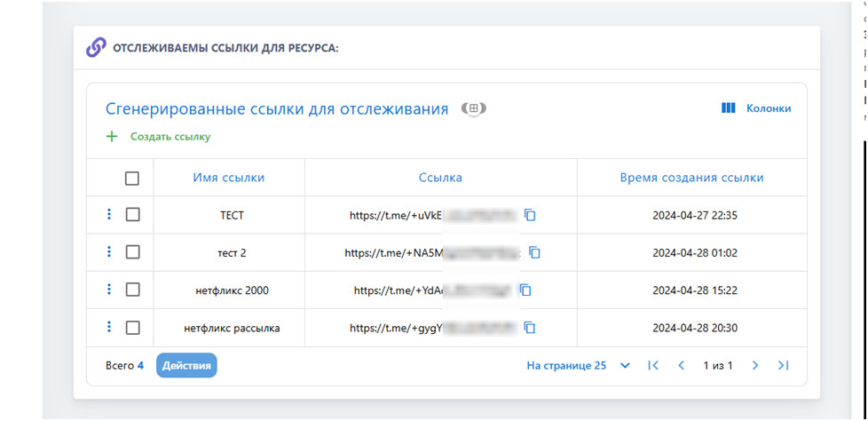Jump to the first page

653,365
